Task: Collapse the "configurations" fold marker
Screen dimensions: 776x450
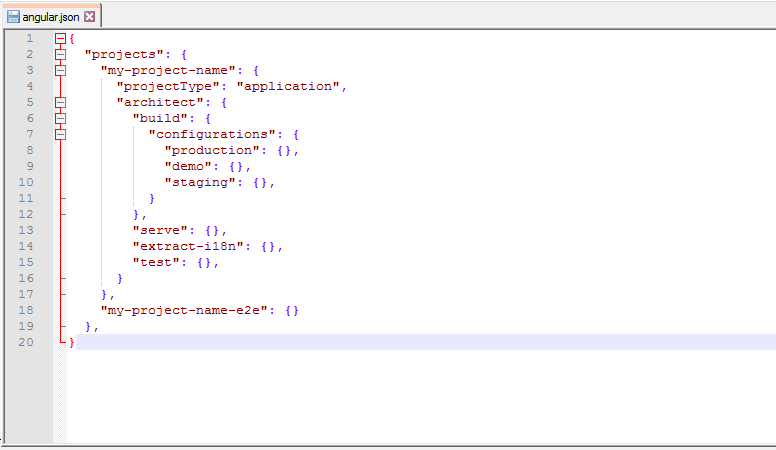Action: (60, 134)
